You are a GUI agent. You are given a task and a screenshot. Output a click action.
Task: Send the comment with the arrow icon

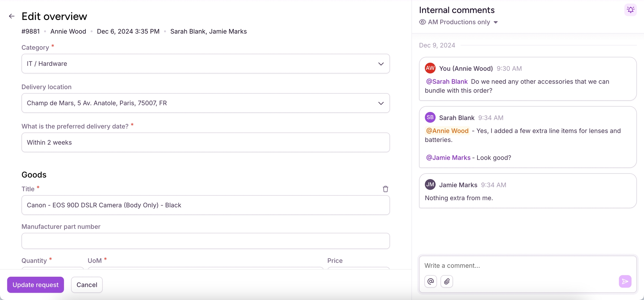point(625,281)
